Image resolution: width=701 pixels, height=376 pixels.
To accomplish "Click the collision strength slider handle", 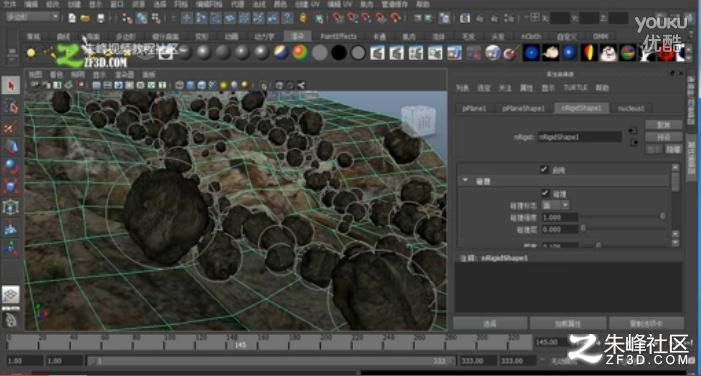I will [662, 216].
